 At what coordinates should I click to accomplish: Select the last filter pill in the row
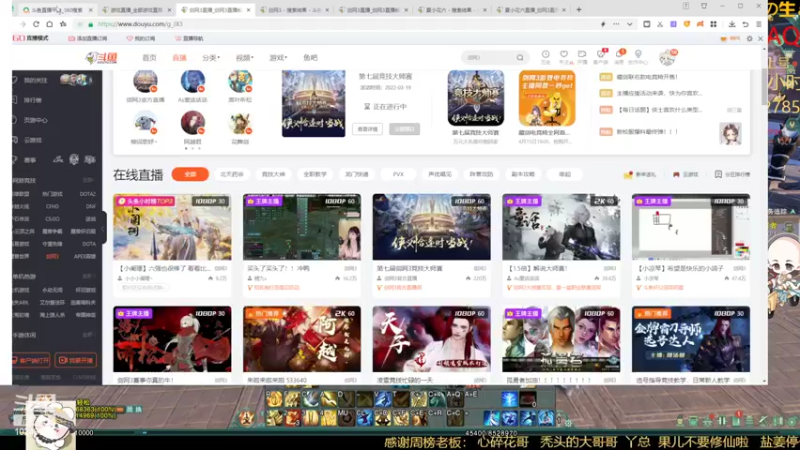[565, 174]
